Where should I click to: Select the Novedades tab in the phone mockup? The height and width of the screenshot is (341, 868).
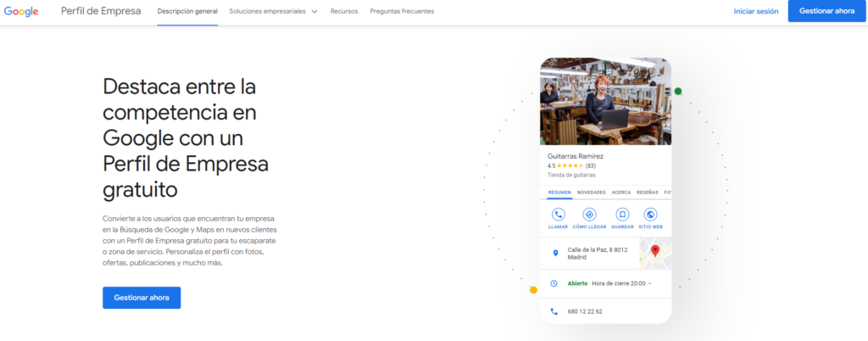tap(591, 193)
